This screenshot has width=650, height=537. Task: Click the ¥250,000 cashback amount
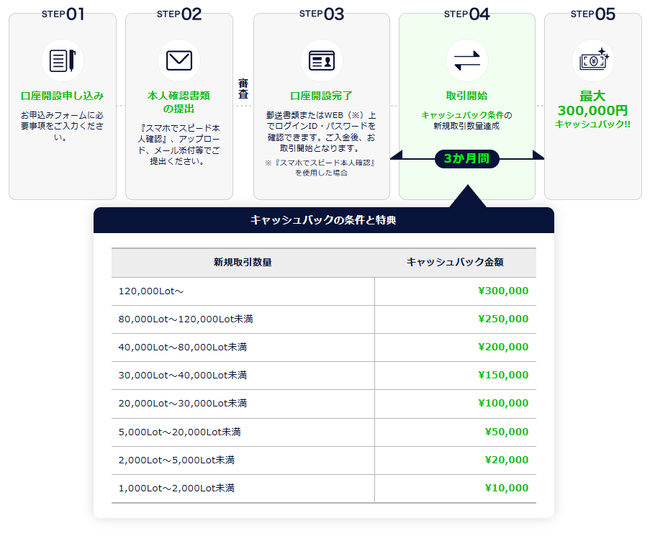pos(503,319)
